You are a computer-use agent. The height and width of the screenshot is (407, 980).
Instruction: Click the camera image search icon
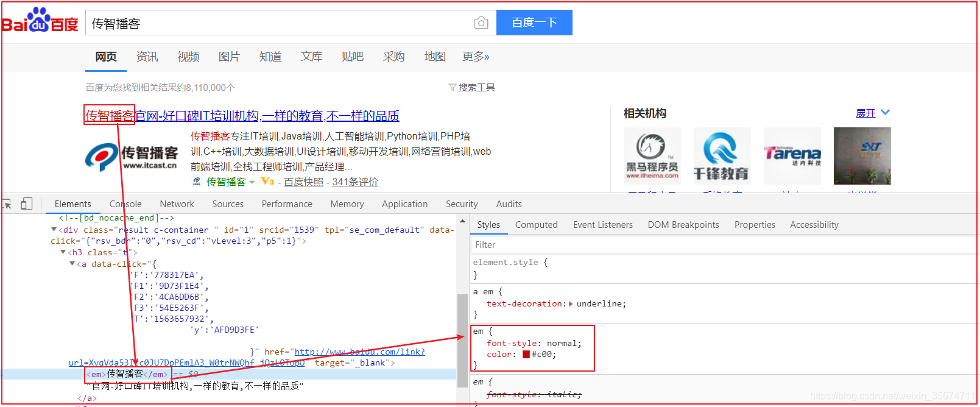click(481, 23)
